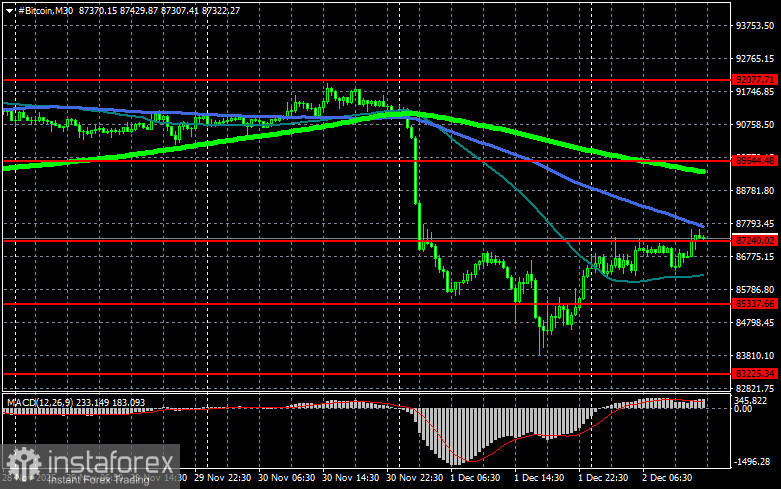The image size is (781, 489).
Task: Select the time label 30 Nov 06:30
Action: coord(286,478)
